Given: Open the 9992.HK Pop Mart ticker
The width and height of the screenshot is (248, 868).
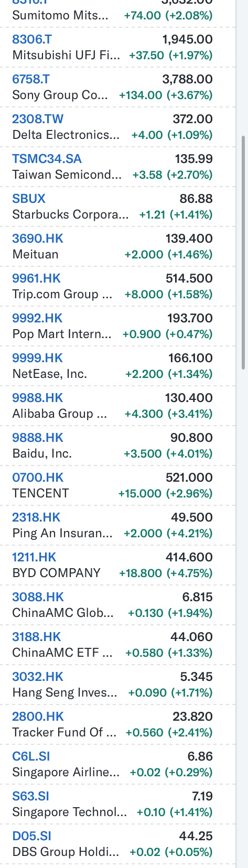Looking at the screenshot, I should click(37, 318).
